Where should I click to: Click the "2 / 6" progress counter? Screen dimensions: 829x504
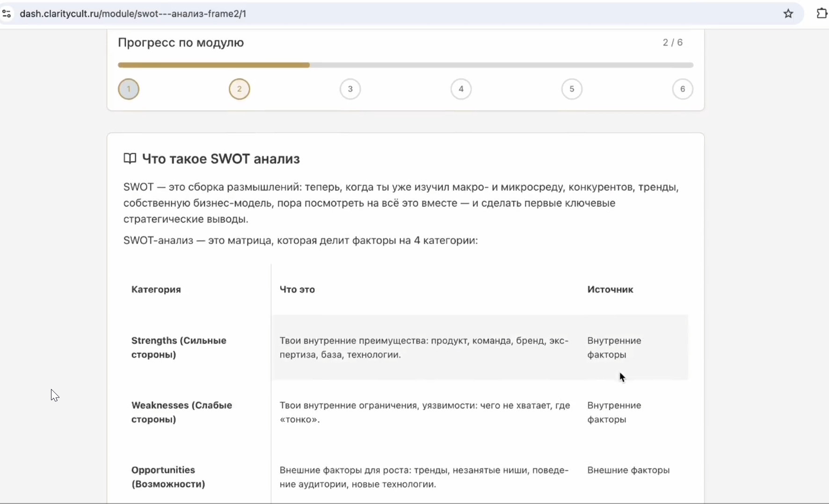672,43
